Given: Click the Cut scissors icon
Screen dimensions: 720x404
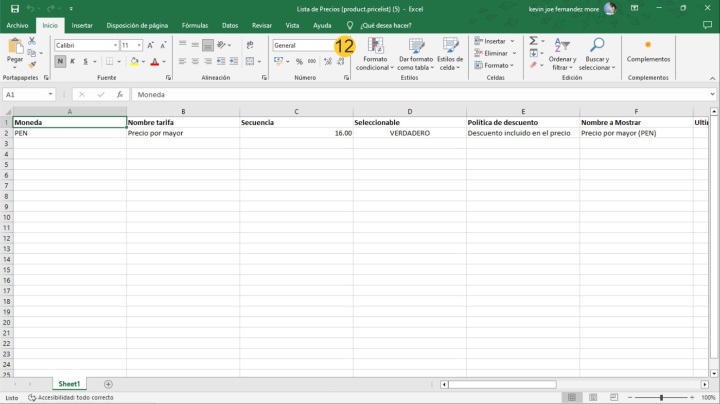Looking at the screenshot, I should pyautogui.click(x=32, y=41).
